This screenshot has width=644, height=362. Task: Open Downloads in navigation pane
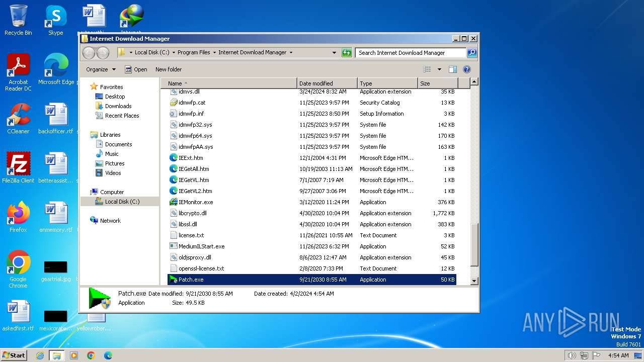[x=118, y=106]
